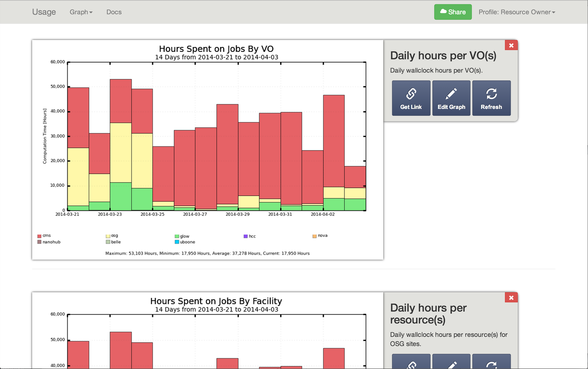The image size is (588, 369).
Task: Open the Graph dropdown menu
Action: point(81,12)
